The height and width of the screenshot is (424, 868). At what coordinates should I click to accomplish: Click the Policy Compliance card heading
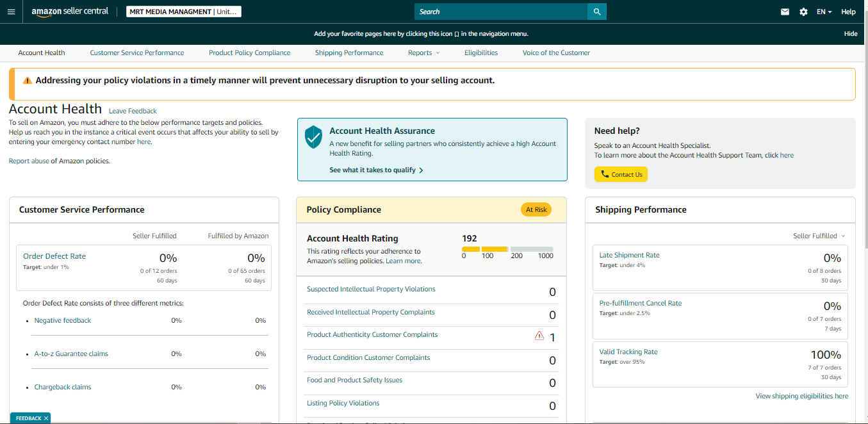[x=344, y=209]
